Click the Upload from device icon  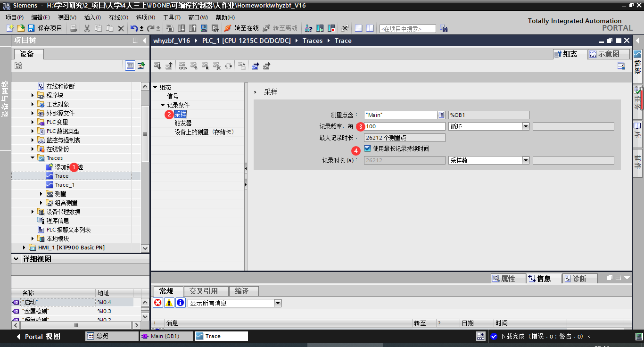[193, 28]
